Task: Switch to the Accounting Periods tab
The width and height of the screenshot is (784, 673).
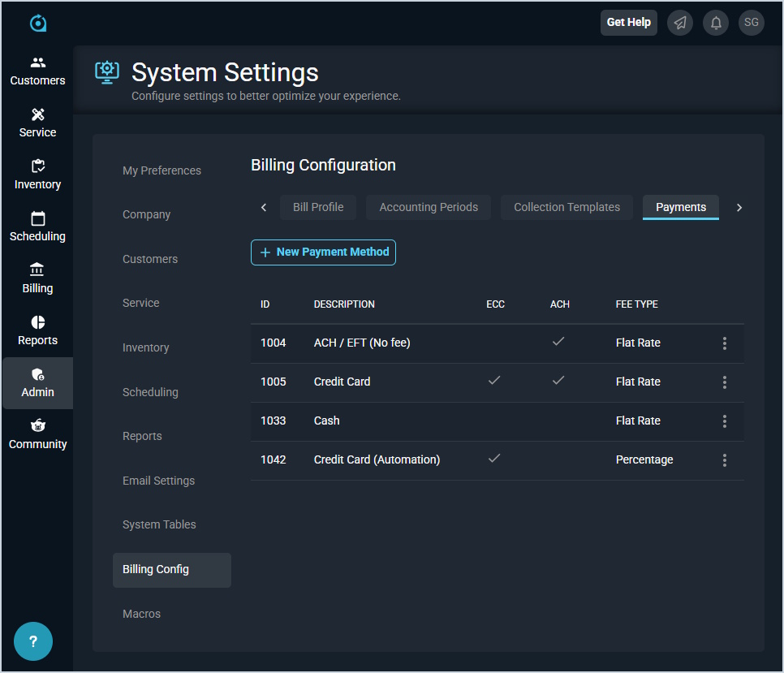Action: [x=429, y=207]
